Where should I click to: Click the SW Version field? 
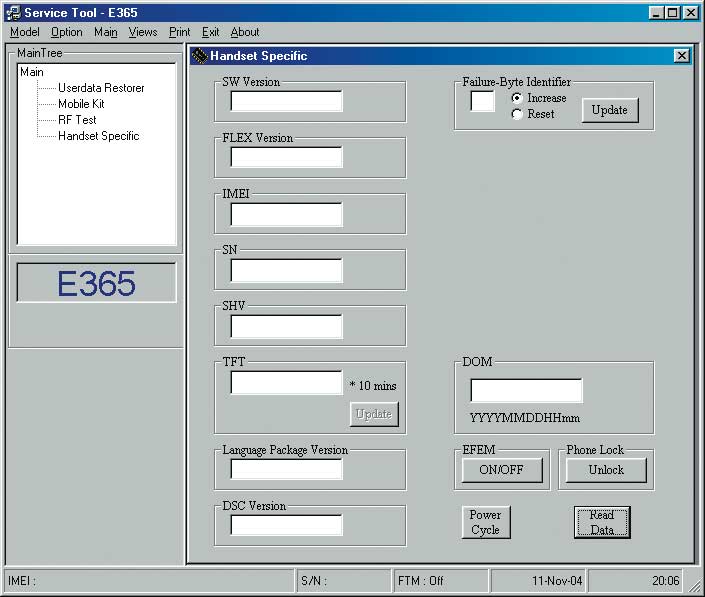pos(286,101)
